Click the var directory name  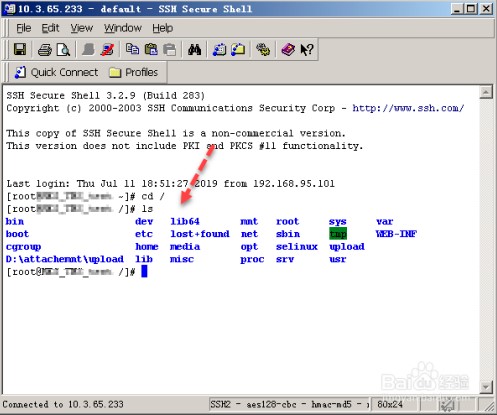coord(385,222)
